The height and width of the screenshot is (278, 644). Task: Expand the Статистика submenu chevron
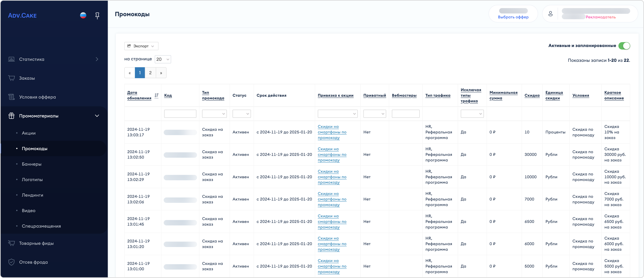(97, 59)
